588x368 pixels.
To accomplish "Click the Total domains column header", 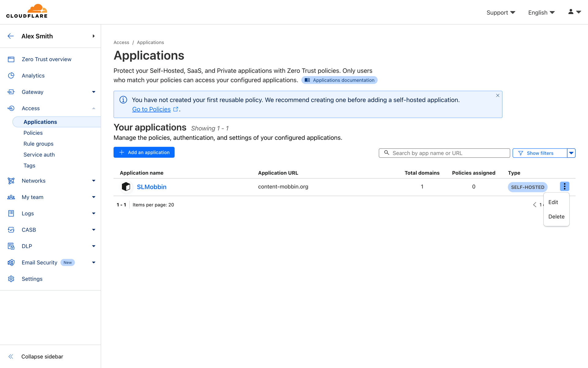I will coord(422,173).
